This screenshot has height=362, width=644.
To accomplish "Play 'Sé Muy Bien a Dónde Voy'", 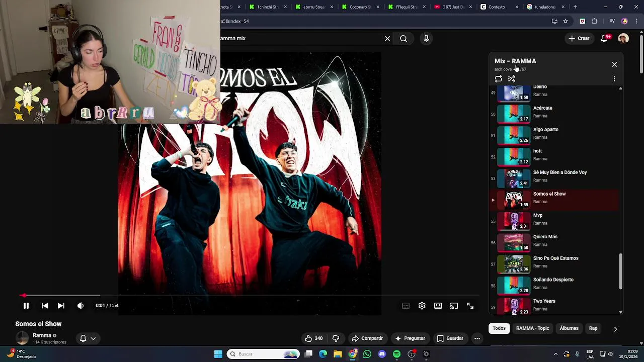I will tap(553, 178).
